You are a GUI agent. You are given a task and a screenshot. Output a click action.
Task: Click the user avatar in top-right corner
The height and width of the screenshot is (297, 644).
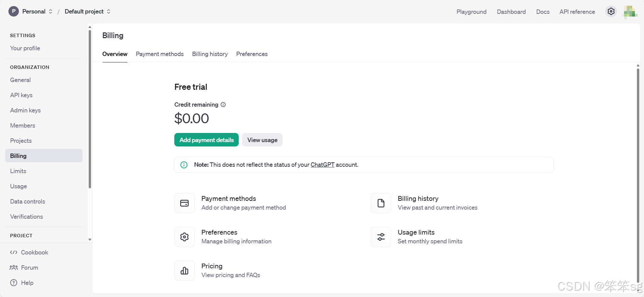(630, 11)
